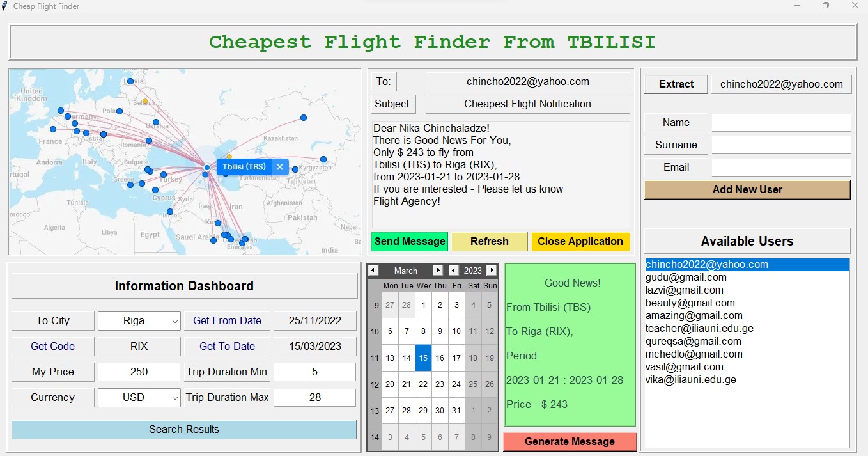Click the Generate Message button
Image resolution: width=868 pixels, height=456 pixels.
[x=569, y=441]
